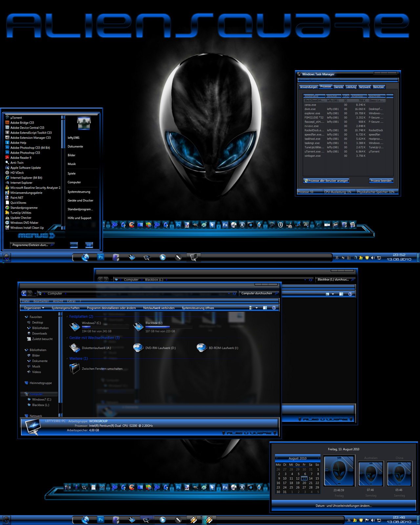Click Programme/Dateien durchsuchen search field
420x525 pixels.
pyautogui.click(x=33, y=245)
